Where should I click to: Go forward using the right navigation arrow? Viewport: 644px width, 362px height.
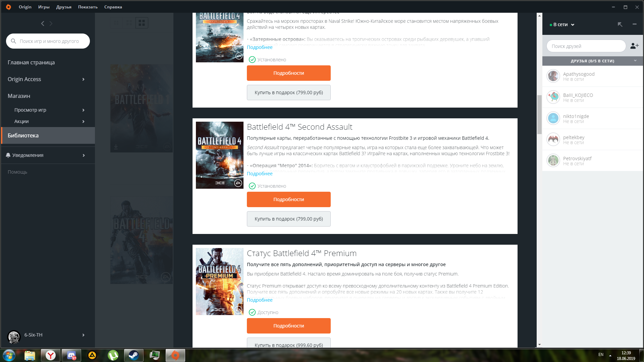(x=51, y=23)
